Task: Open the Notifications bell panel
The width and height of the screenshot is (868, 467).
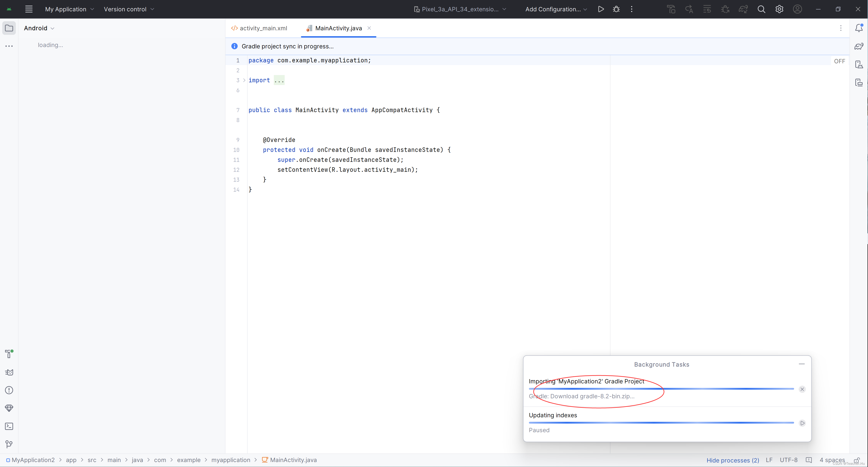Action: point(859,28)
